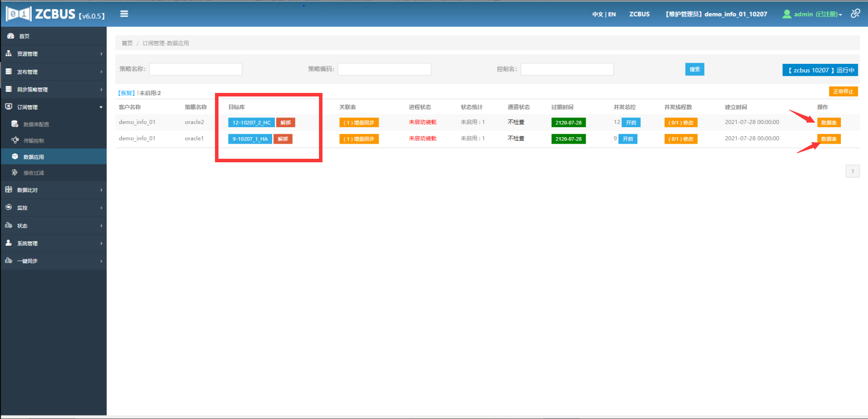Click the 策略名称 input field
This screenshot has height=419, width=868.
click(x=195, y=69)
